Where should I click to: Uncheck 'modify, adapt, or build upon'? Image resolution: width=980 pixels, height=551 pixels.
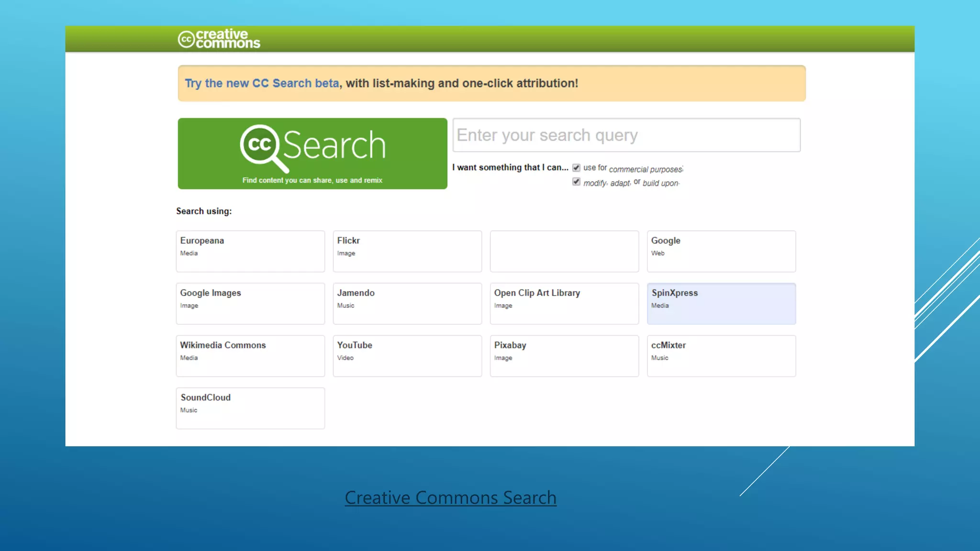(x=576, y=181)
